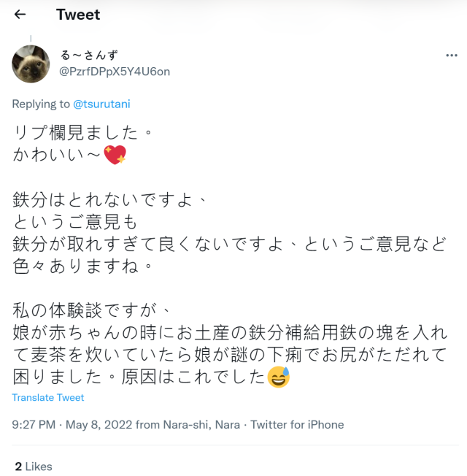The image size is (467, 476).
Task: Click the back arrow icon
Action: coord(20,15)
